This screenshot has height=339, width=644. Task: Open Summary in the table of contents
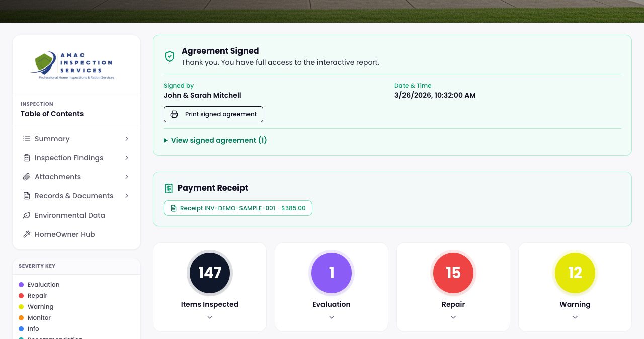[x=76, y=139]
